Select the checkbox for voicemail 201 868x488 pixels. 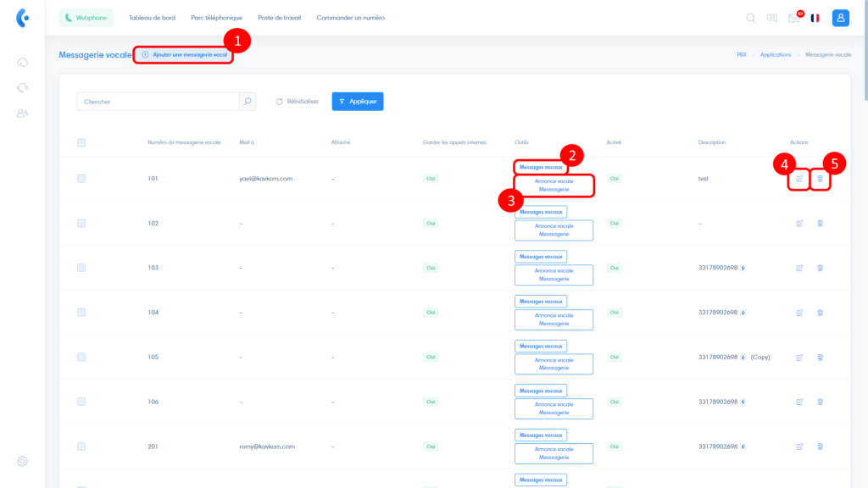click(81, 446)
